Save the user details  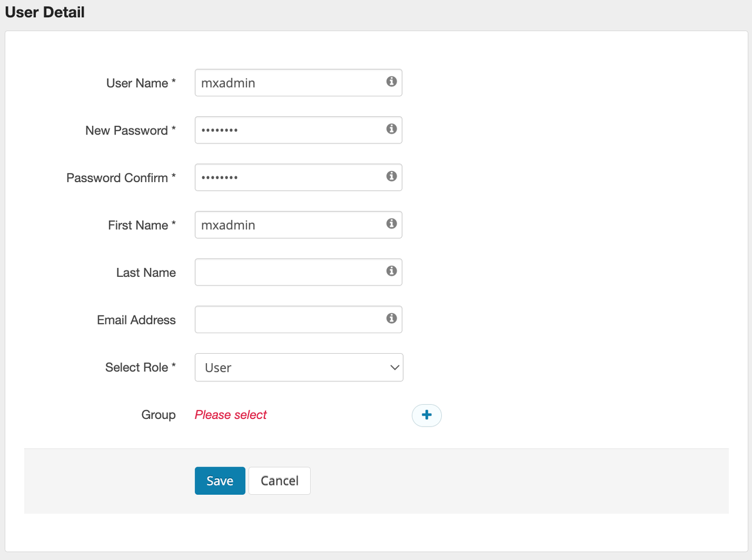[220, 481]
